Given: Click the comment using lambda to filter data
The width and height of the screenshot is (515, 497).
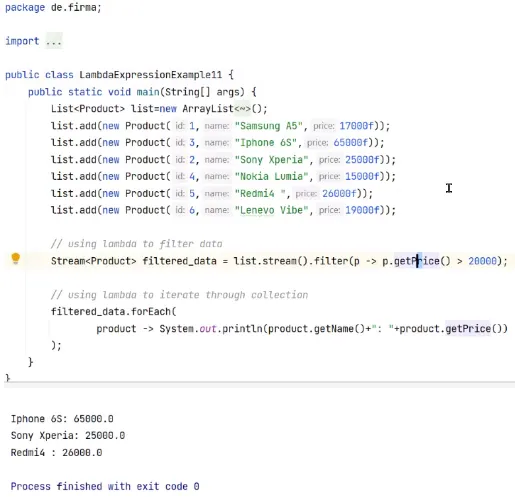Looking at the screenshot, I should pyautogui.click(x=137, y=244).
